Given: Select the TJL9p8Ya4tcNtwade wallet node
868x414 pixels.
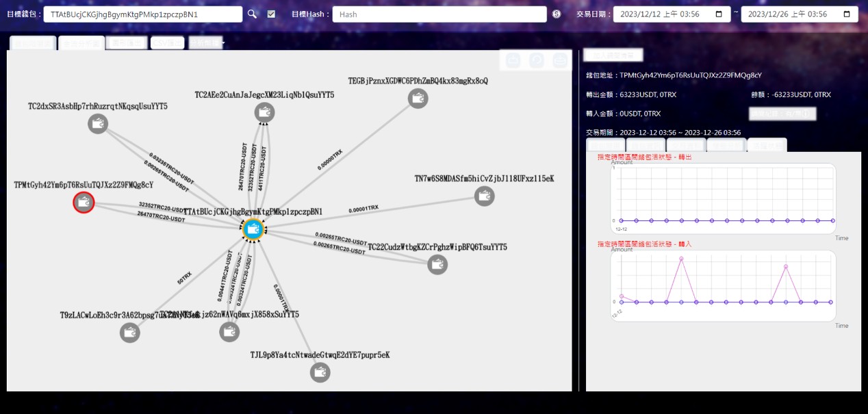Looking at the screenshot, I should pyautogui.click(x=320, y=372).
